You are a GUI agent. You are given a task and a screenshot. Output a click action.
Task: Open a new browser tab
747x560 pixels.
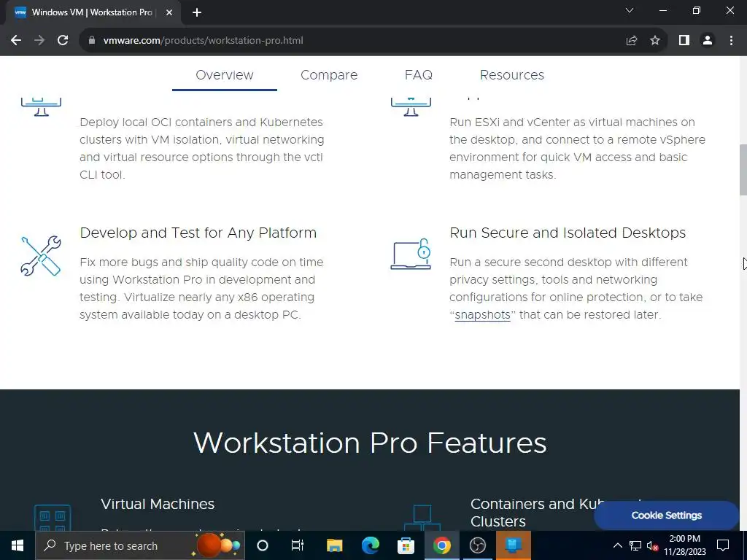point(197,12)
